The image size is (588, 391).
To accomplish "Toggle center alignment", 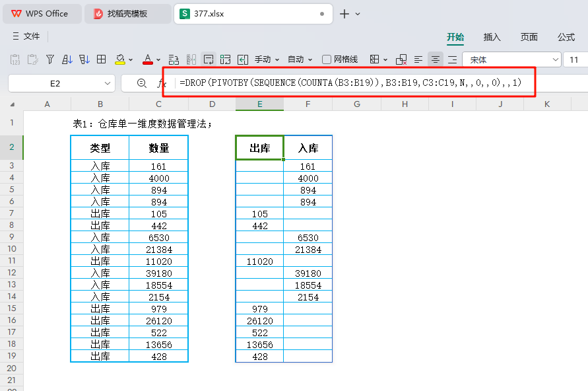I will coord(436,59).
